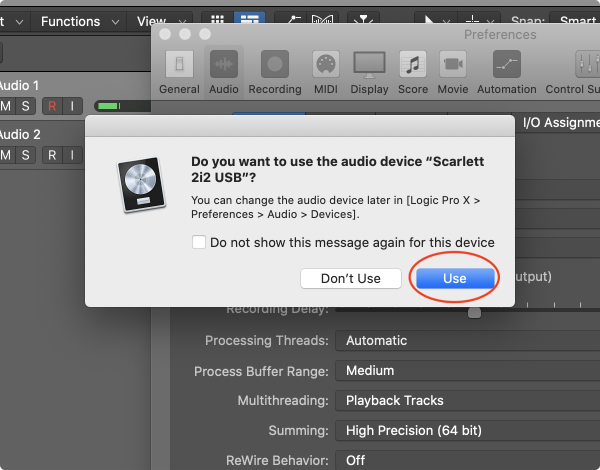The width and height of the screenshot is (600, 470).
Task: Open Display preferences pane
Action: (x=369, y=73)
